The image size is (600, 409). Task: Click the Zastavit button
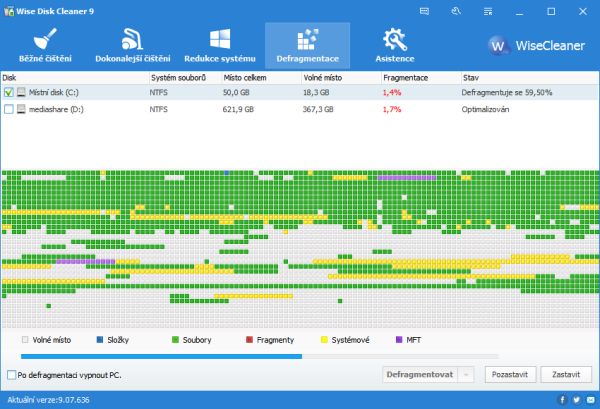tap(566, 375)
